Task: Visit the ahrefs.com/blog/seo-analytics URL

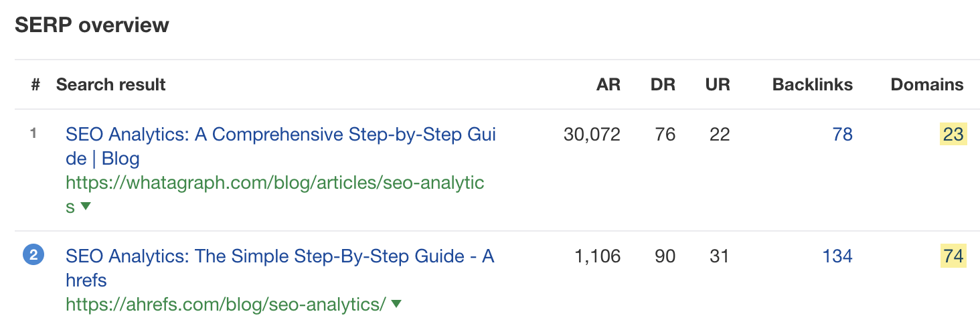Action: [226, 305]
